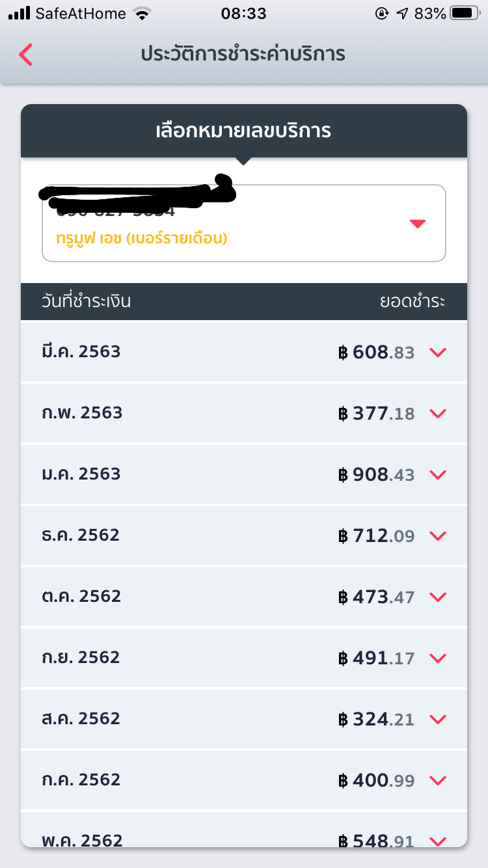The width and height of the screenshot is (488, 868).
Task: Tap the เลือกหมายเลขบริการ header
Action: 243,131
